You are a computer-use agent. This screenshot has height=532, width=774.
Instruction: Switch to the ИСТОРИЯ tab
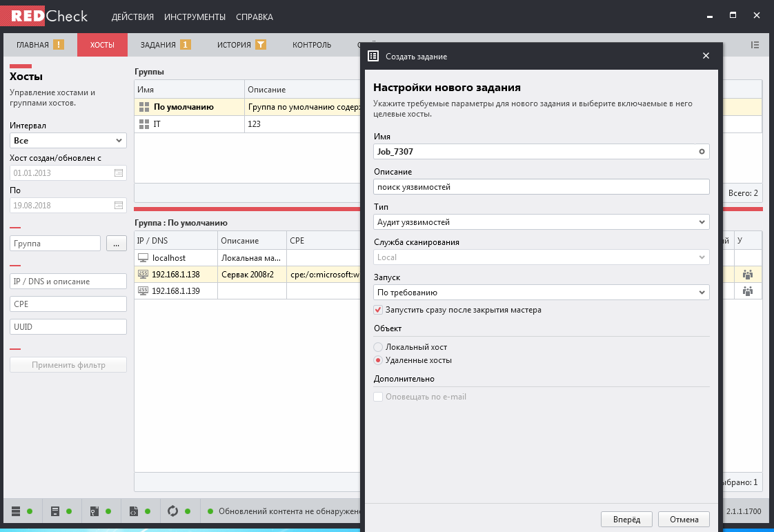pyautogui.click(x=241, y=45)
